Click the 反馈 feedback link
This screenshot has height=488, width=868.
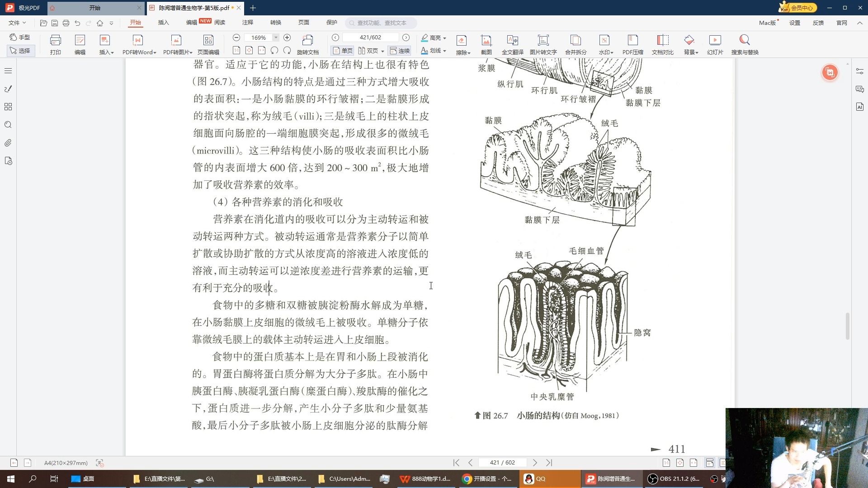tap(819, 23)
